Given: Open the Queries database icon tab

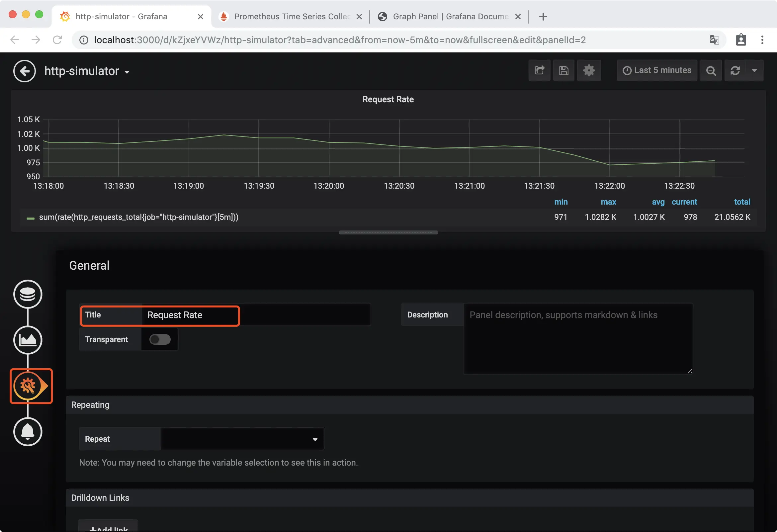Looking at the screenshot, I should [x=28, y=294].
